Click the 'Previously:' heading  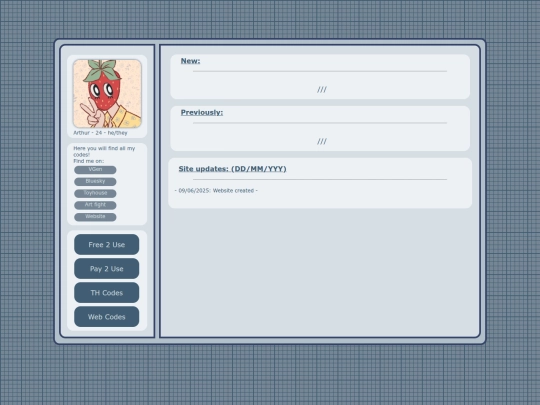click(x=202, y=113)
